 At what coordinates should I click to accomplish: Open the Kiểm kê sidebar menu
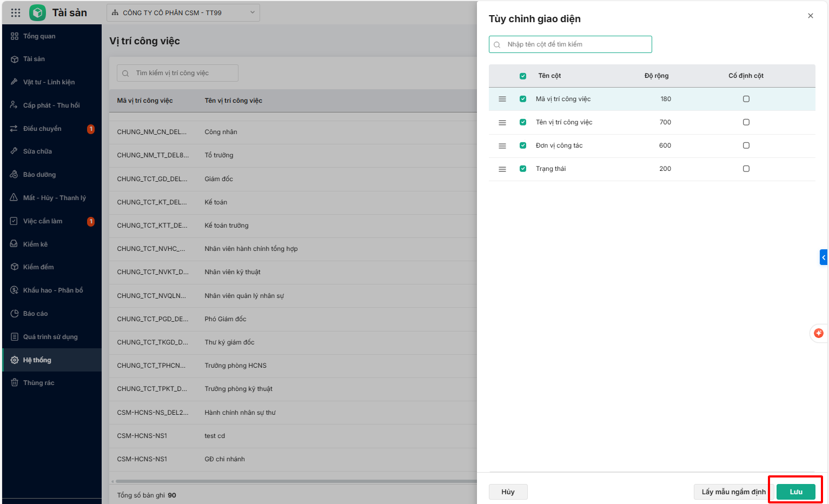click(x=36, y=244)
